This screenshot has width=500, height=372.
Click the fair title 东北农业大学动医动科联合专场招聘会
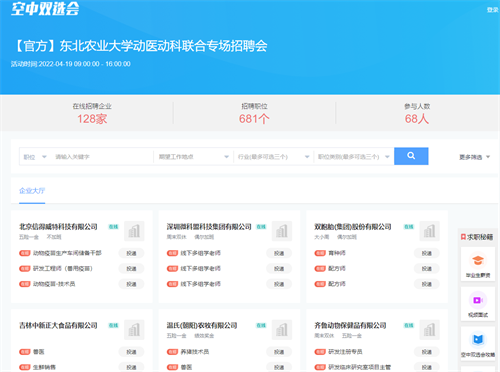[x=163, y=46]
